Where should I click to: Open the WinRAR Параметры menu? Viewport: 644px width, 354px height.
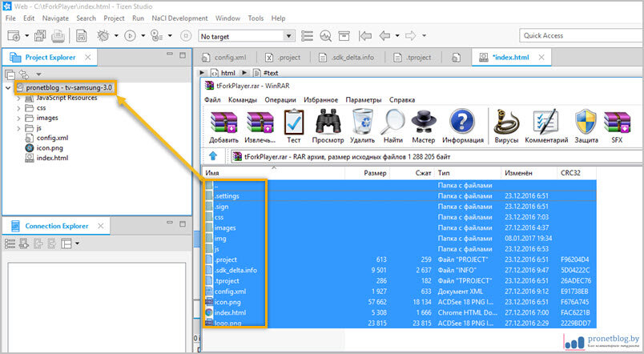364,100
